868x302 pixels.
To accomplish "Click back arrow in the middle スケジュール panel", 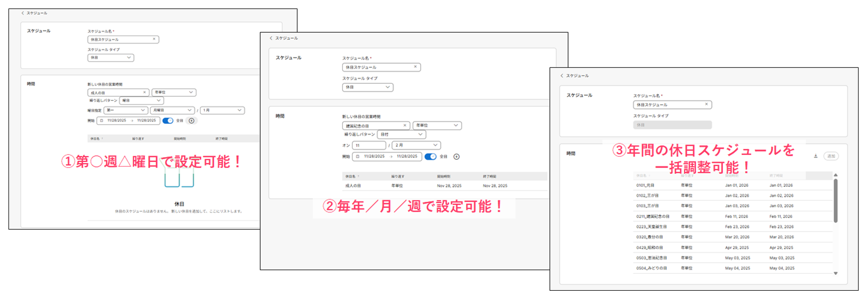I will coord(271,38).
